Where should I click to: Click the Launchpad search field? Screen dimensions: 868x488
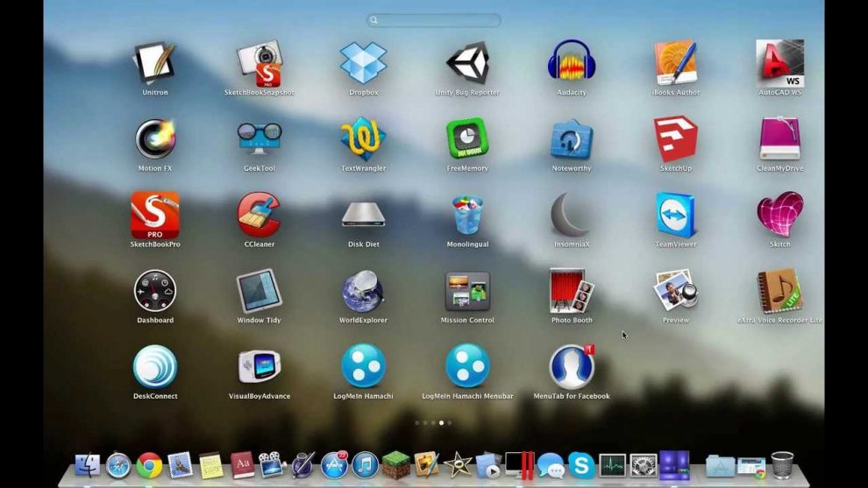point(434,20)
